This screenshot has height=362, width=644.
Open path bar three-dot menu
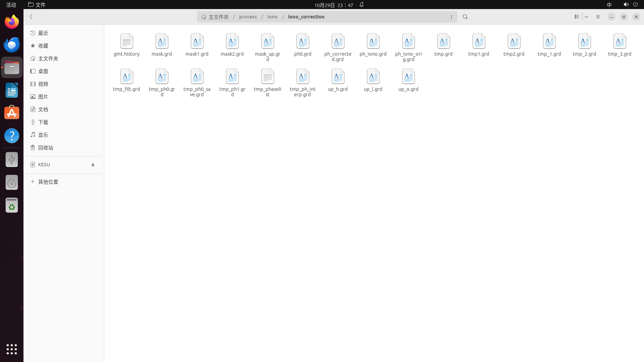(x=451, y=17)
